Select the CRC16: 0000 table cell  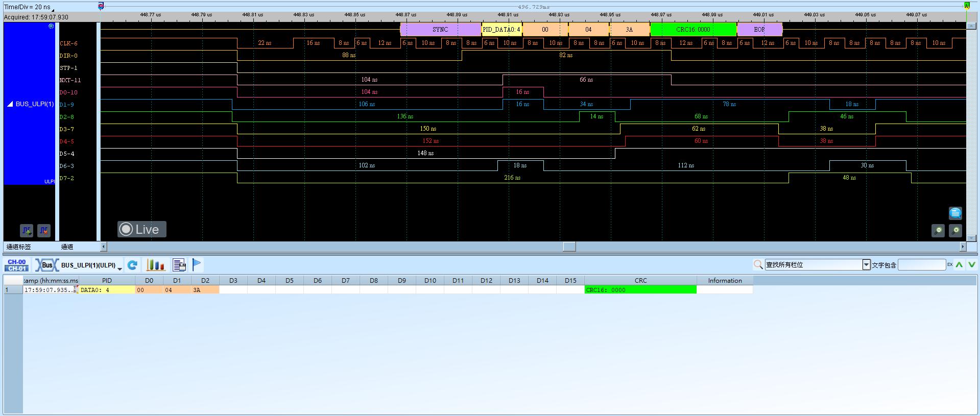tap(640, 290)
